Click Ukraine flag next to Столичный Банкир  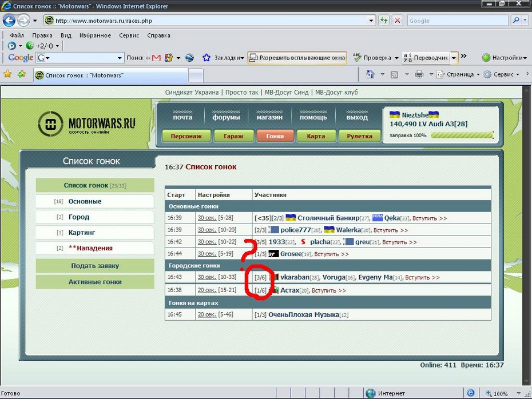[x=291, y=218]
